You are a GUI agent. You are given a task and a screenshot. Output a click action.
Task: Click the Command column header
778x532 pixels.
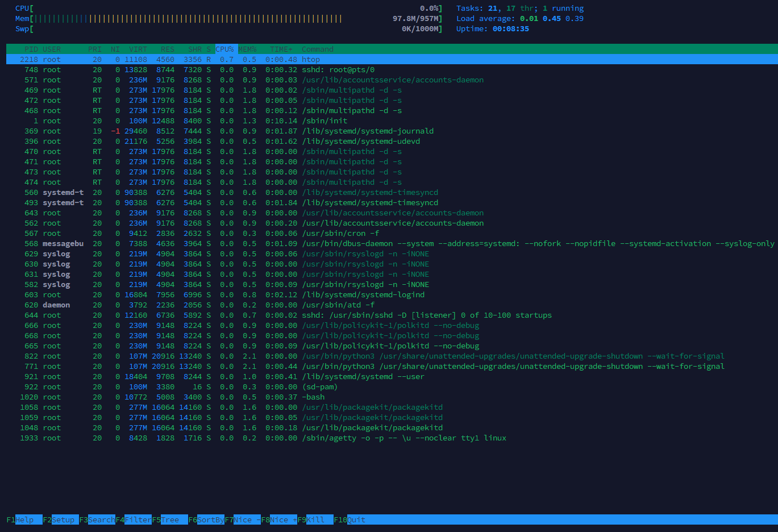pos(318,49)
